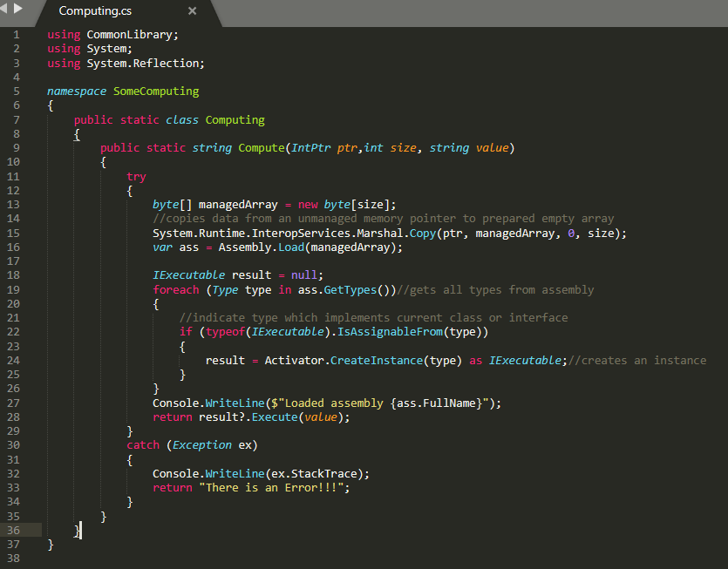Click line number 36 in the gutter

(x=13, y=530)
